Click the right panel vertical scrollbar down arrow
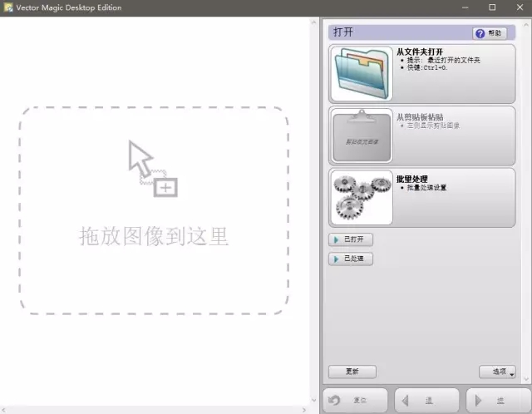This screenshot has width=532, height=414. click(526, 378)
